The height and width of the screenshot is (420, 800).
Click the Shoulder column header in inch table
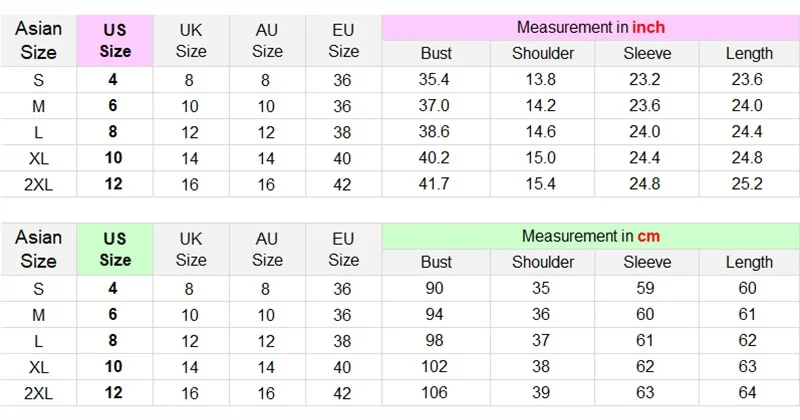click(543, 54)
